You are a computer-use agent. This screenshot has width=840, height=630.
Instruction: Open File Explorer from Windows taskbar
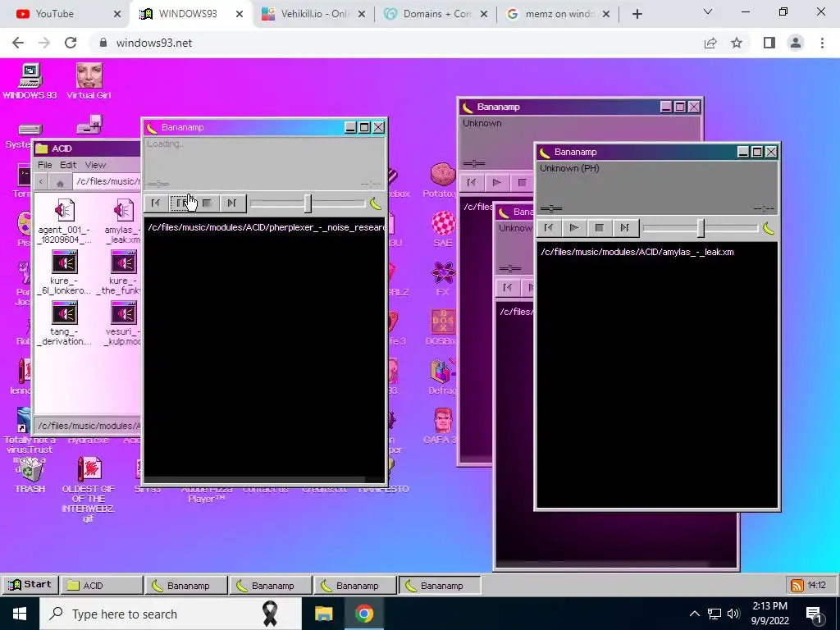323,614
